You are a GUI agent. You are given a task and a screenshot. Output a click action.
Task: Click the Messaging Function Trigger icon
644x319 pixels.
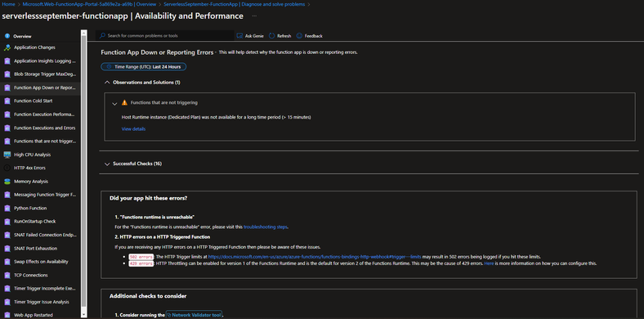pos(7,195)
